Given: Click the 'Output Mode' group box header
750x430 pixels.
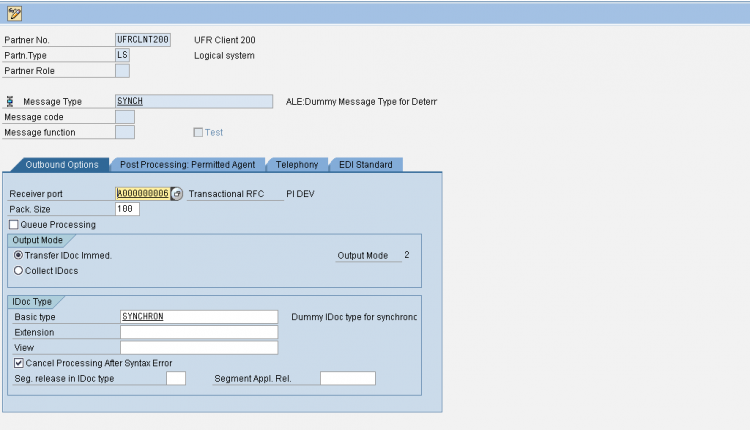Looking at the screenshot, I should (x=37, y=240).
